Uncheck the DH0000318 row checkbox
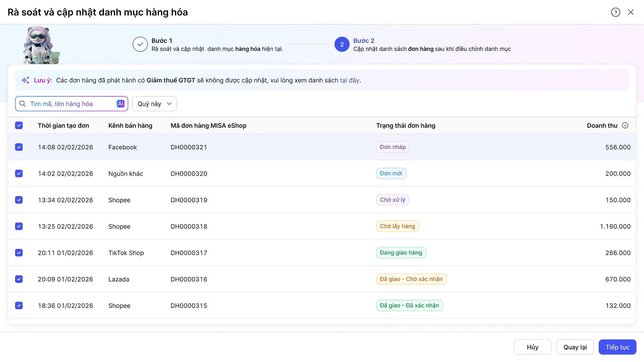 [19, 226]
